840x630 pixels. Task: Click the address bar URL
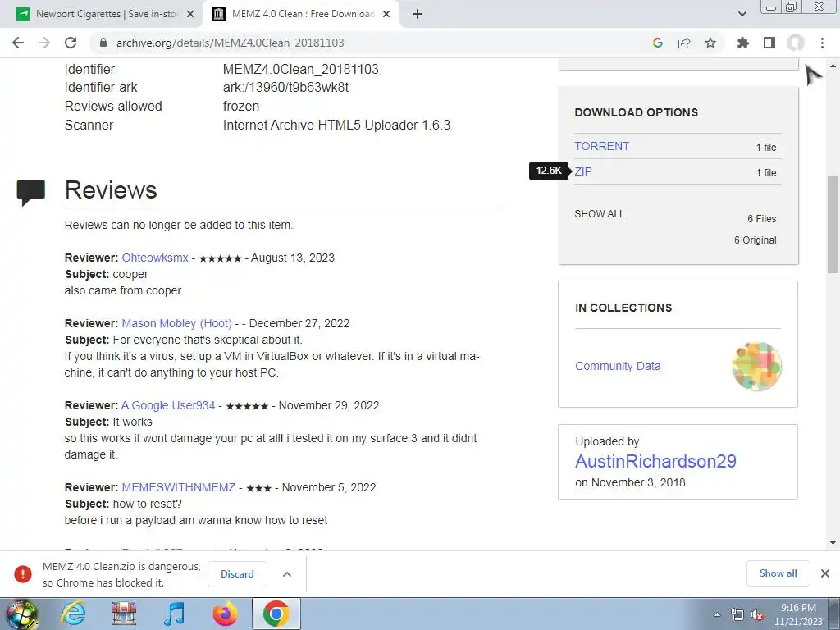coord(231,43)
